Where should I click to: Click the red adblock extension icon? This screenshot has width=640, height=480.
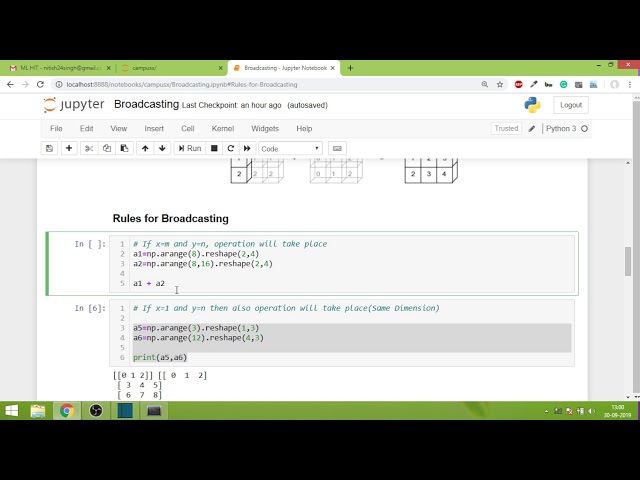[x=518, y=84]
